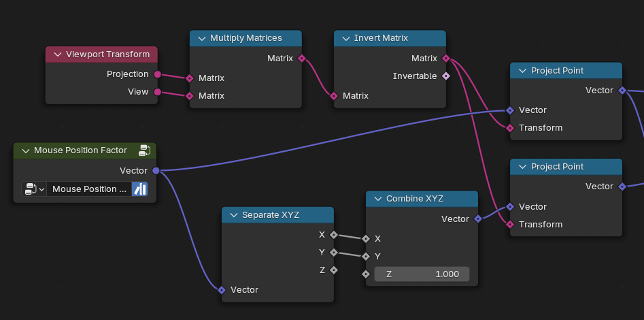Click the Z value field in Combine XYZ
The height and width of the screenshot is (320, 644).
point(422,274)
